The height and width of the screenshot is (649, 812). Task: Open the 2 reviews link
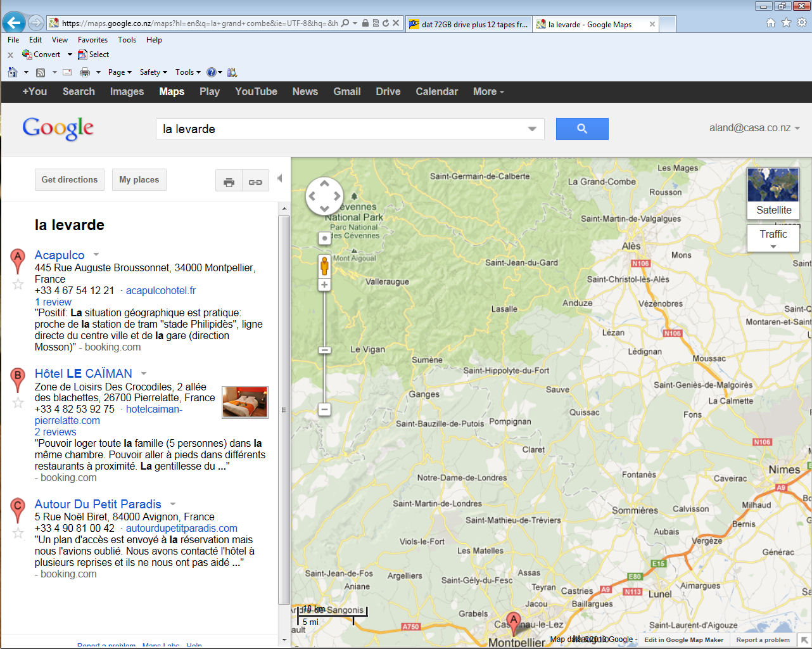55,432
